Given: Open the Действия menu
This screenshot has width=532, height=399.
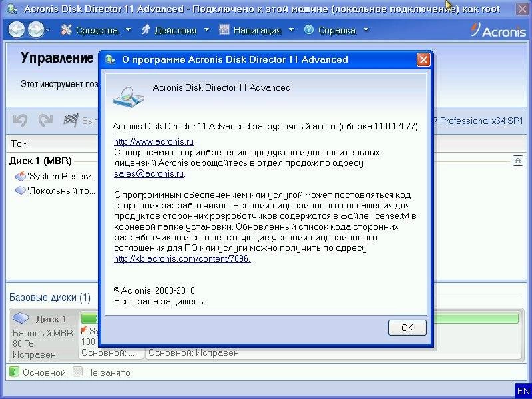Looking at the screenshot, I should coord(175,30).
